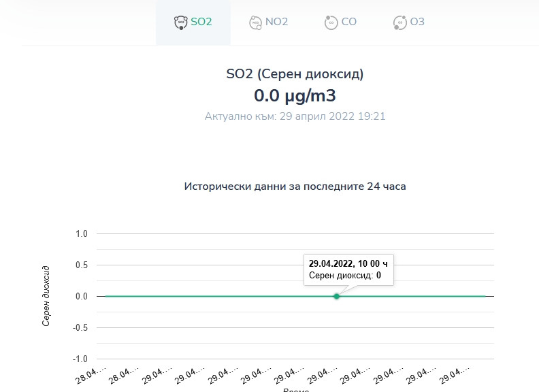Select the O3 tab label
The width and height of the screenshot is (539, 392).
(x=417, y=22)
